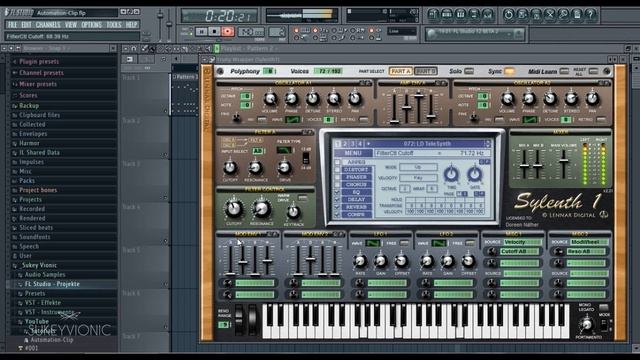Toggle the Midi Learn switch
This screenshot has height=360, width=640.
coord(564,71)
